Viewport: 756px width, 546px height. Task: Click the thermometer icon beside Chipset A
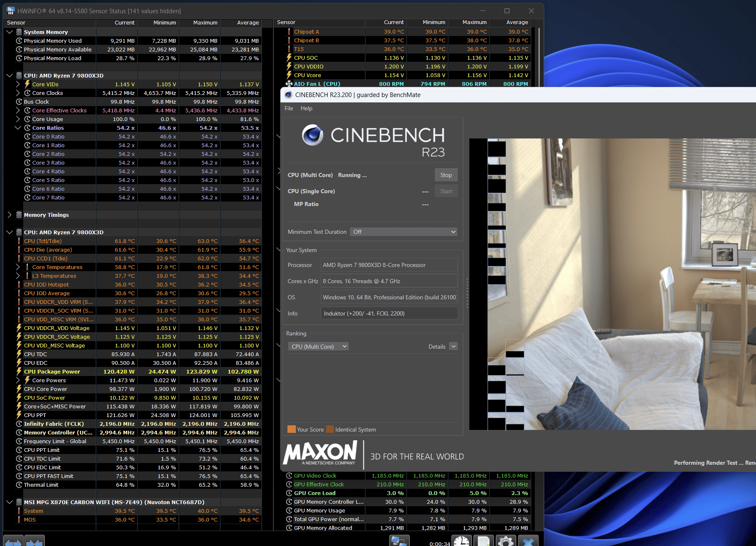(289, 32)
